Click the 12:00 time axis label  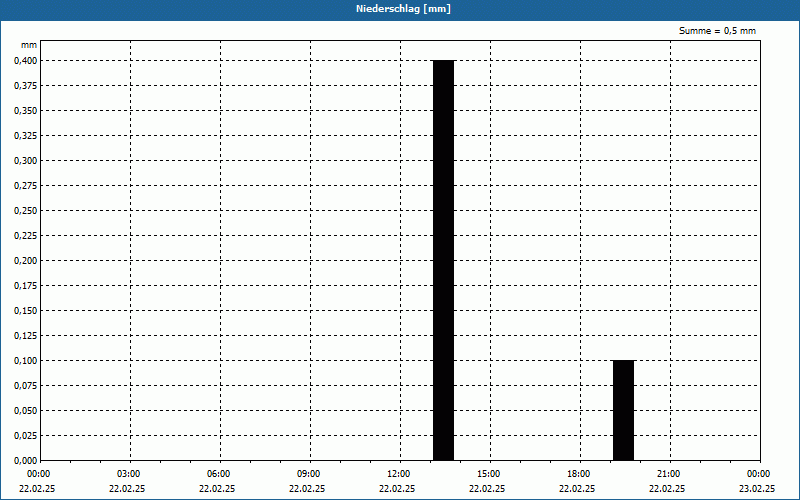point(398,474)
